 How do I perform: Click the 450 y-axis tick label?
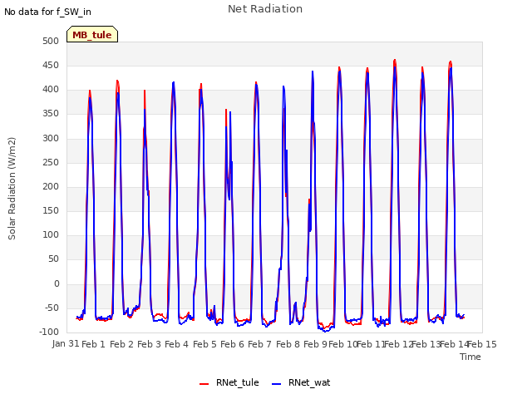[x=51, y=65]
